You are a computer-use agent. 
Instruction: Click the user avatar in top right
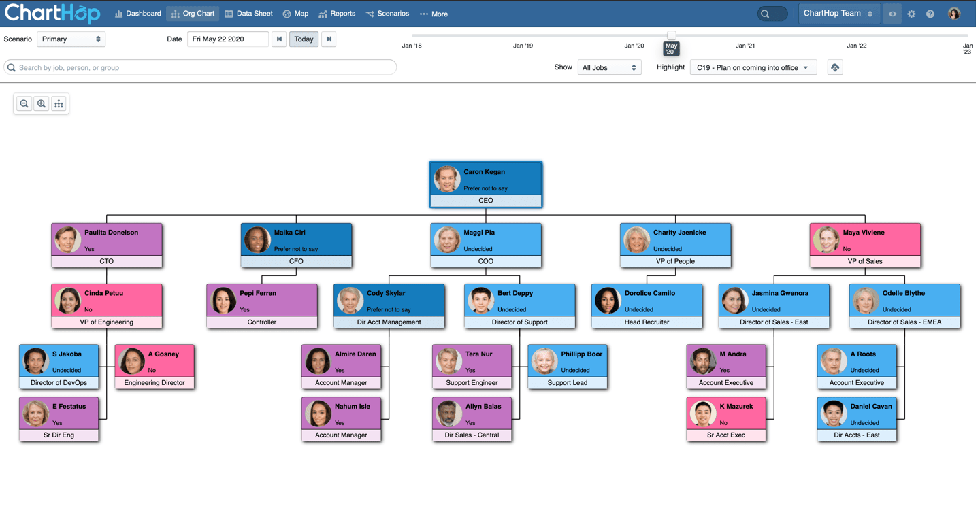tap(953, 13)
